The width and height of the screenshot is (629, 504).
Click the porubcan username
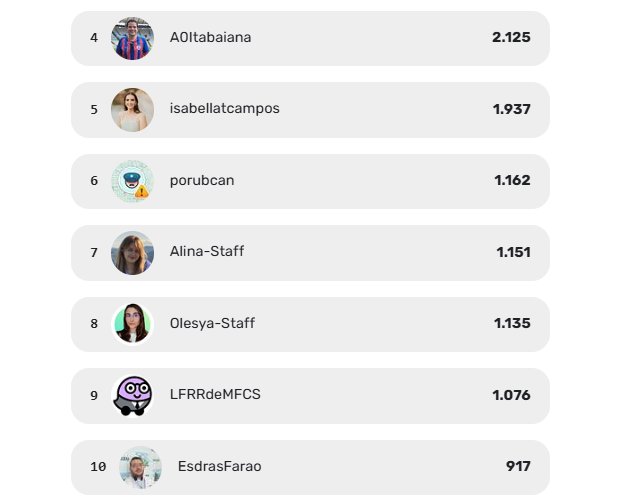[x=202, y=181]
